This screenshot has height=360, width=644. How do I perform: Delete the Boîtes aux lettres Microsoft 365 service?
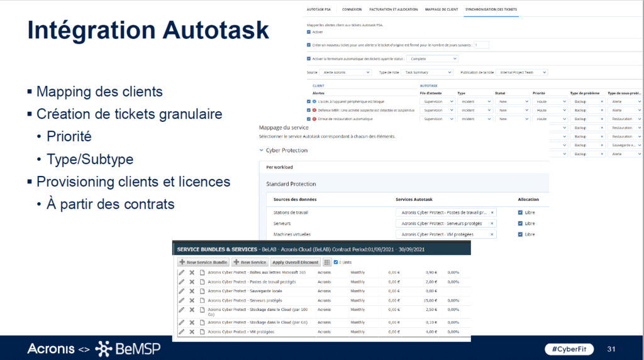click(x=192, y=273)
